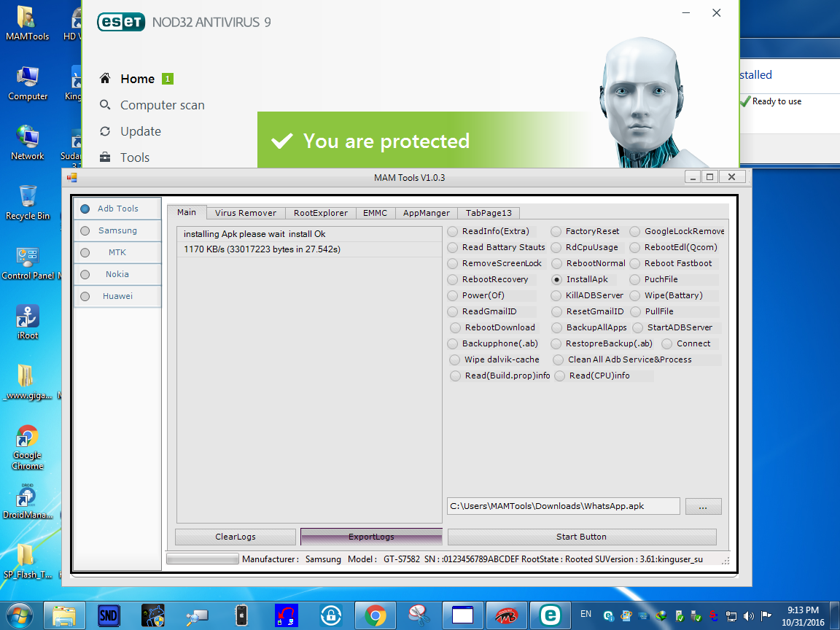Select the Huawei radio option
Image resolution: width=840 pixels, height=630 pixels.
point(85,296)
